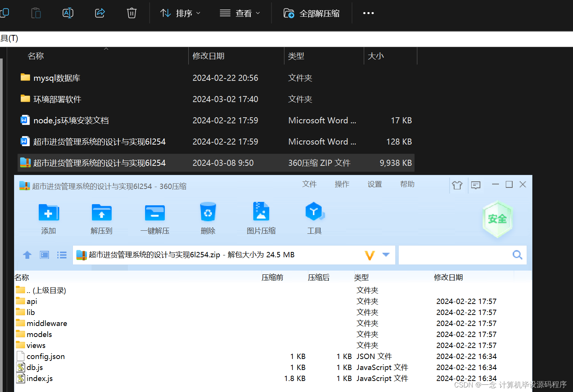Open the 操作 (Actions) menu
Image resolution: width=573 pixels, height=392 pixels.
342,184
